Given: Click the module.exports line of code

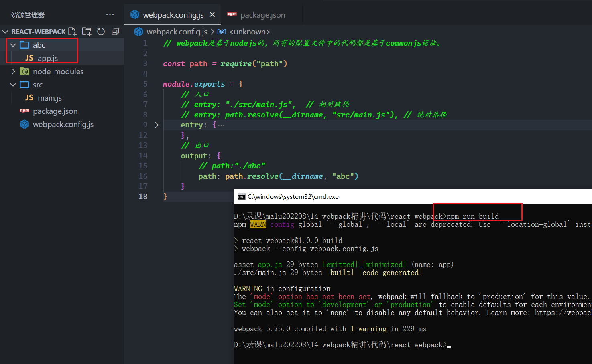Looking at the screenshot, I should [x=203, y=84].
